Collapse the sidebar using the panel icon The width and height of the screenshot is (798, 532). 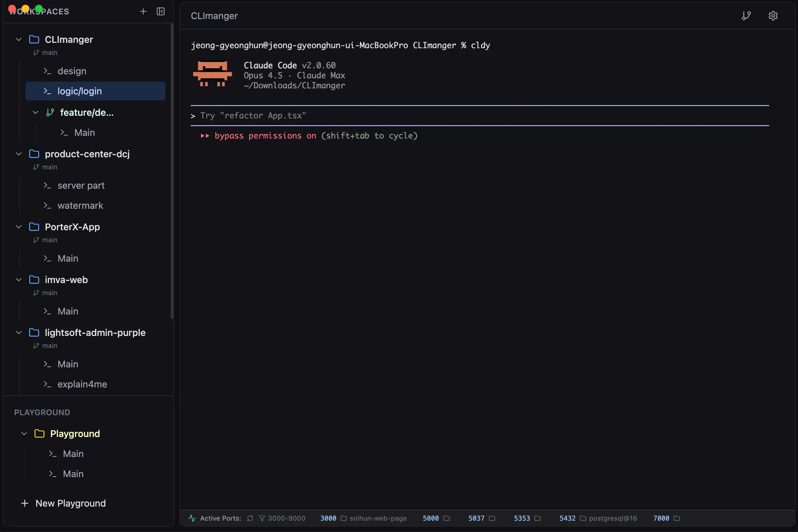coord(160,11)
